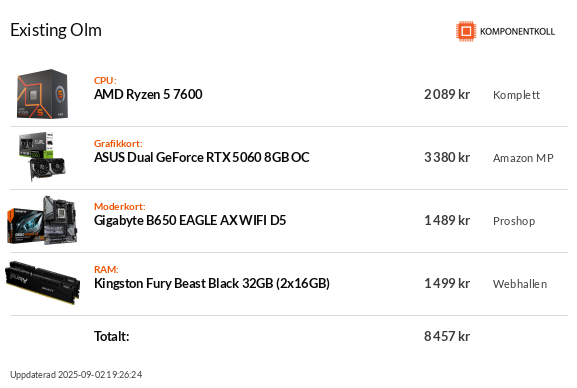
Task: Click the ASUS Dual RTX 5060 product image
Action: (42, 157)
